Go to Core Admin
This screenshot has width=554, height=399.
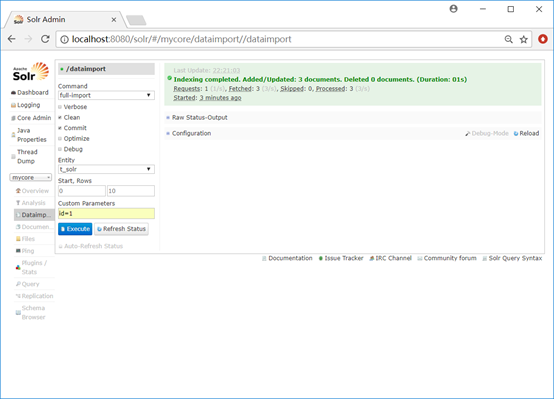(x=31, y=118)
